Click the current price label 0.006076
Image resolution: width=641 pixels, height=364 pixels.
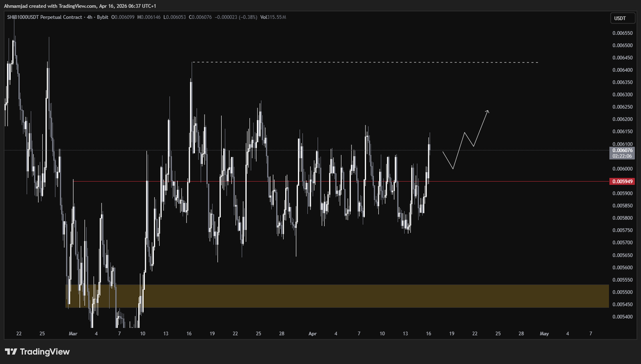click(x=621, y=151)
